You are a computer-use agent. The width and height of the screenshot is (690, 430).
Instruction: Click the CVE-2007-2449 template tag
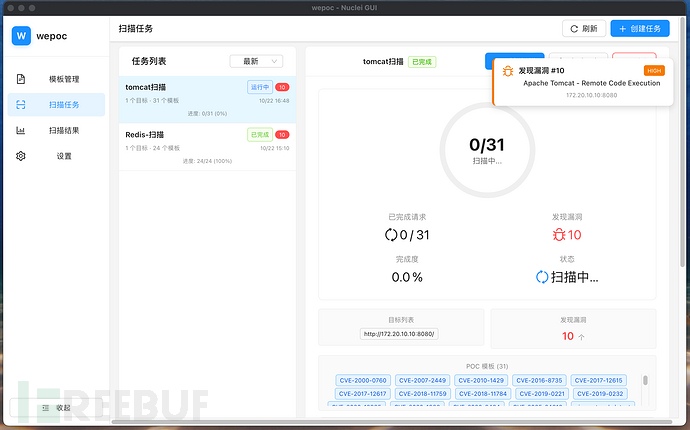click(x=422, y=380)
